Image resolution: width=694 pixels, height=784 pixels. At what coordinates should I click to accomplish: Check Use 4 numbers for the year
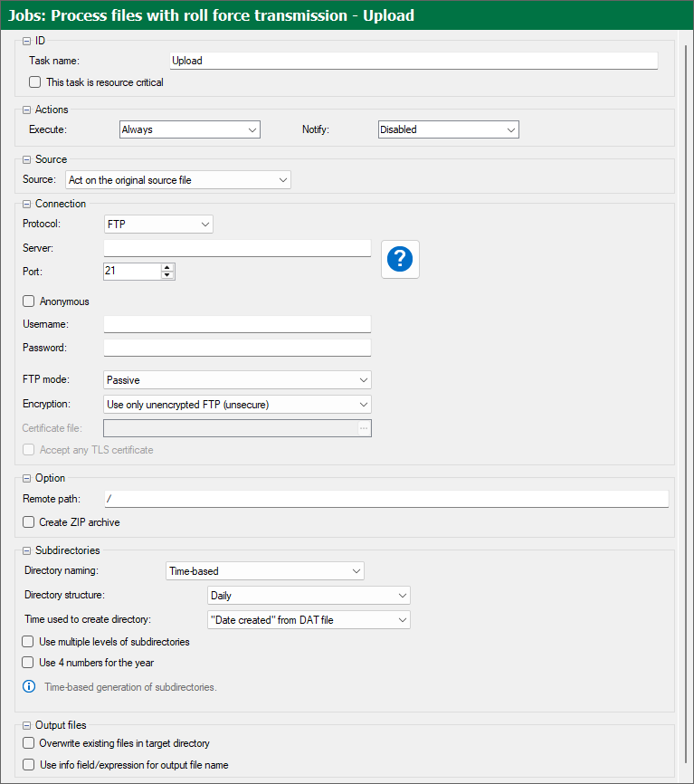point(28,663)
